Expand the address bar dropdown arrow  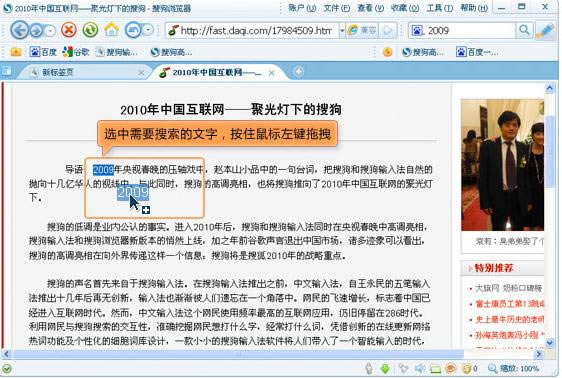coord(342,30)
